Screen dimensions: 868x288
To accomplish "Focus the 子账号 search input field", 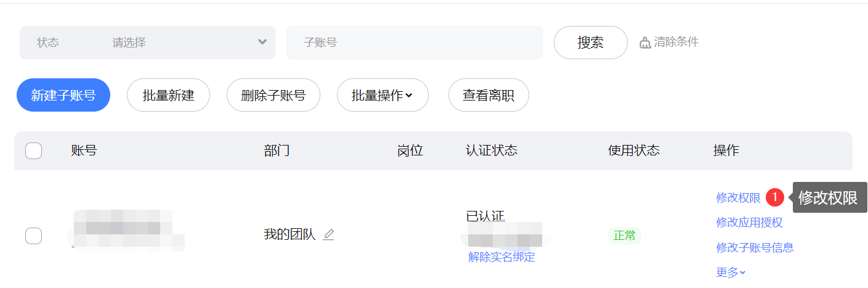I will click(415, 43).
